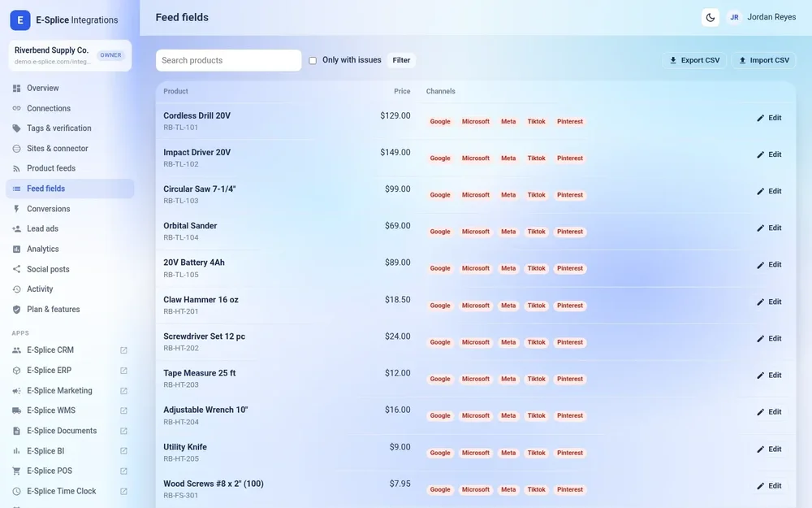Open the Riverbend Supply Co. workspace card

pos(70,55)
